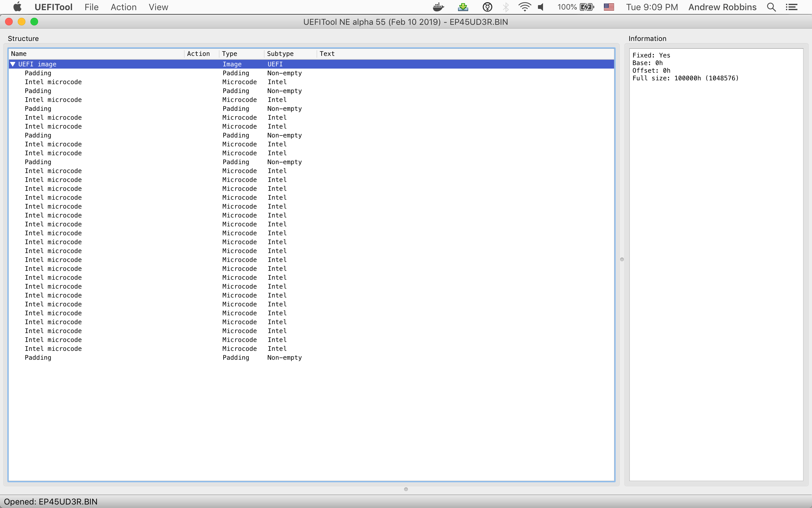The width and height of the screenshot is (812, 508).
Task: Click the 'Image' type cell
Action: pos(232,64)
